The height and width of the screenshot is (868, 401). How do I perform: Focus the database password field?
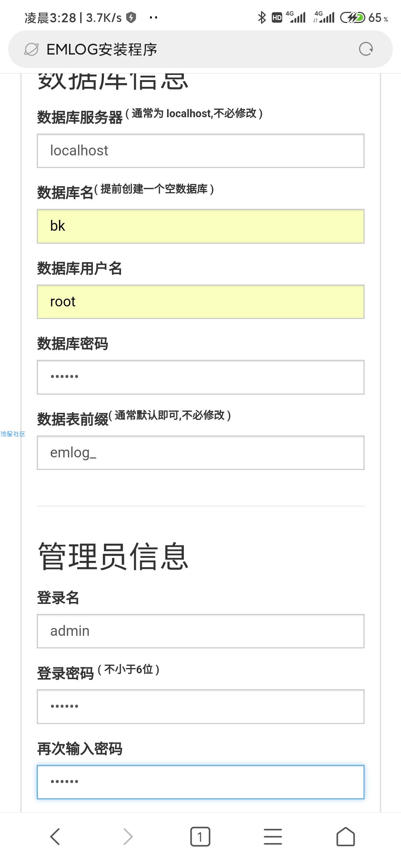point(200,377)
